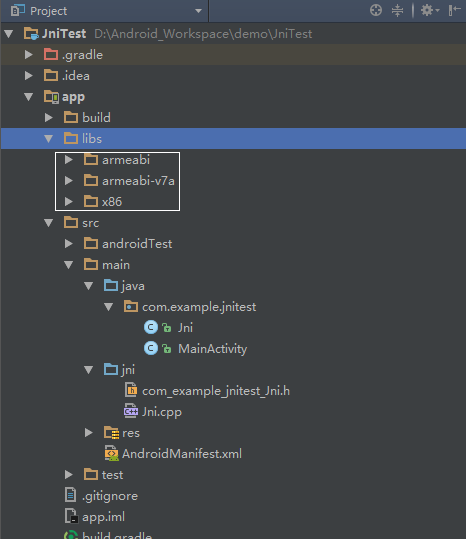The height and width of the screenshot is (539, 466).
Task: Select the Jni class name
Action: tap(185, 328)
